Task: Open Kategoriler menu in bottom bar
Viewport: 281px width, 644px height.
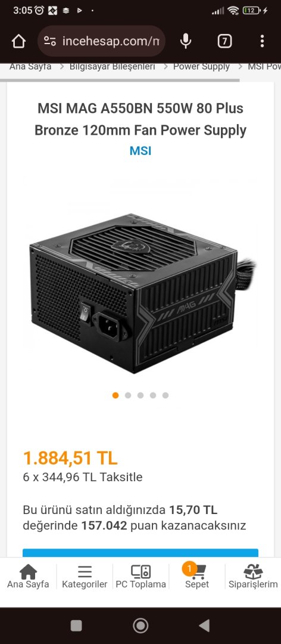Action: click(x=85, y=576)
